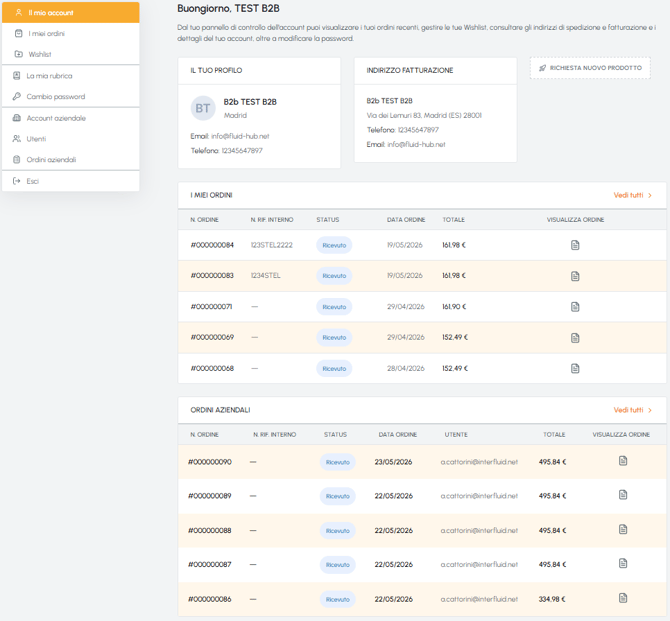Click the Ricevuto badge of order #000000090

click(x=338, y=462)
